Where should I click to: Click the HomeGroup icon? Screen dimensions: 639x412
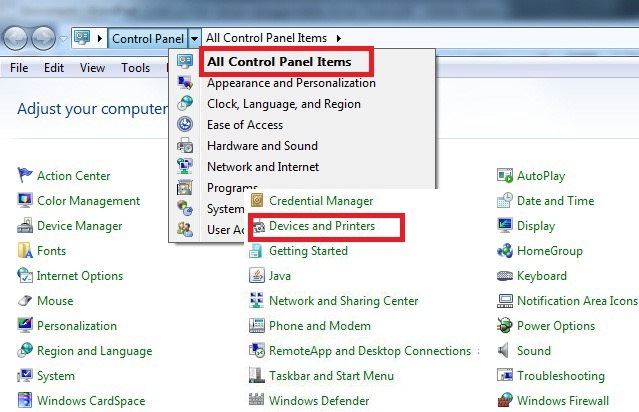(505, 251)
